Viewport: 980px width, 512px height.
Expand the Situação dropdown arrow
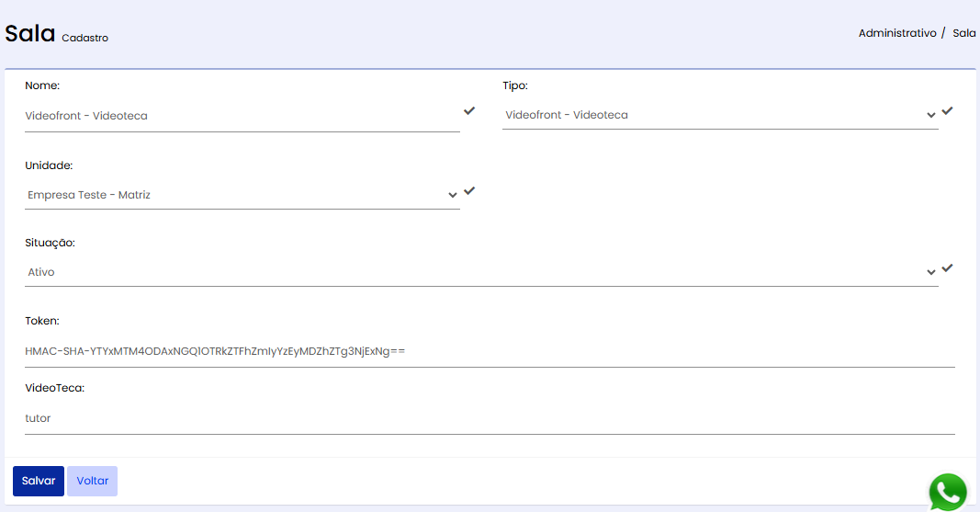pos(931,272)
